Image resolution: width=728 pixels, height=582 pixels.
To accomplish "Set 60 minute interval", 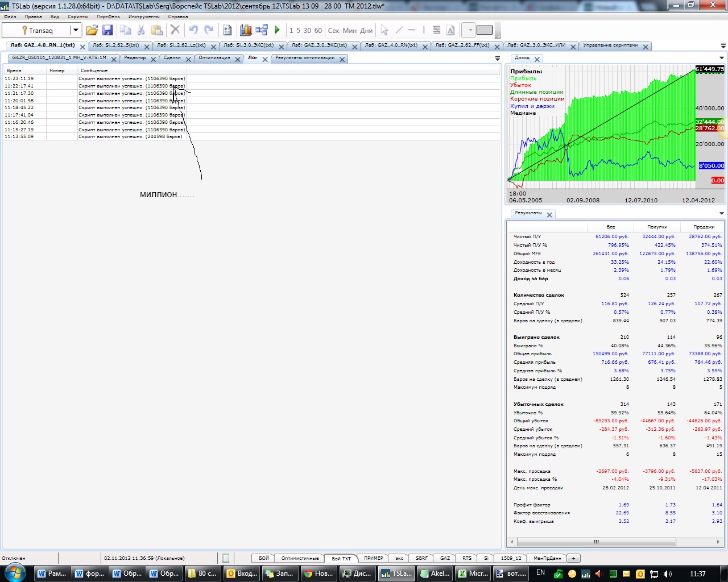I will 318,31.
